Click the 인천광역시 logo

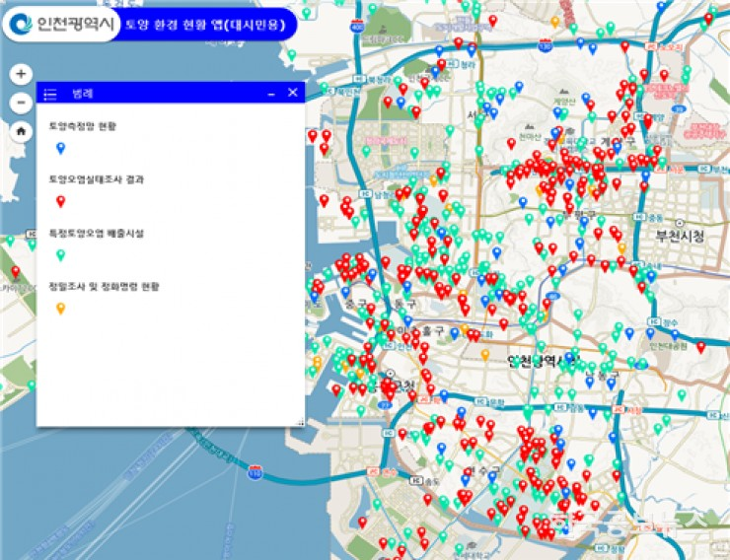(61, 24)
